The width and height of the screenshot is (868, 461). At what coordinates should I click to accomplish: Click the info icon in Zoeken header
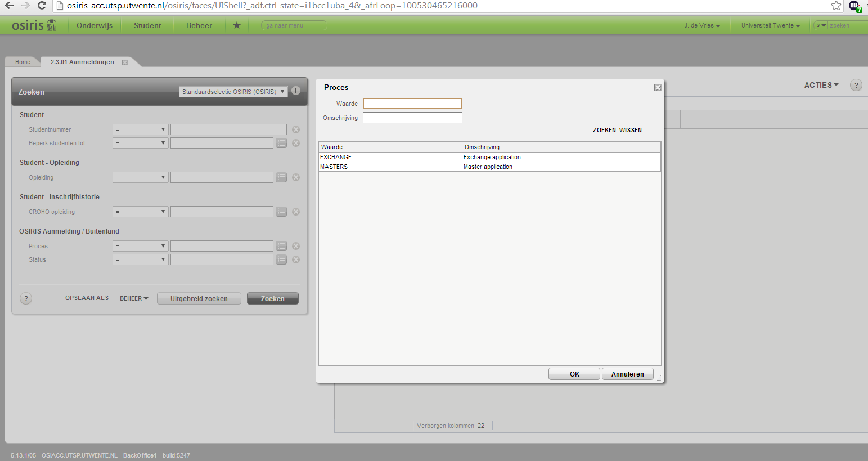click(296, 91)
